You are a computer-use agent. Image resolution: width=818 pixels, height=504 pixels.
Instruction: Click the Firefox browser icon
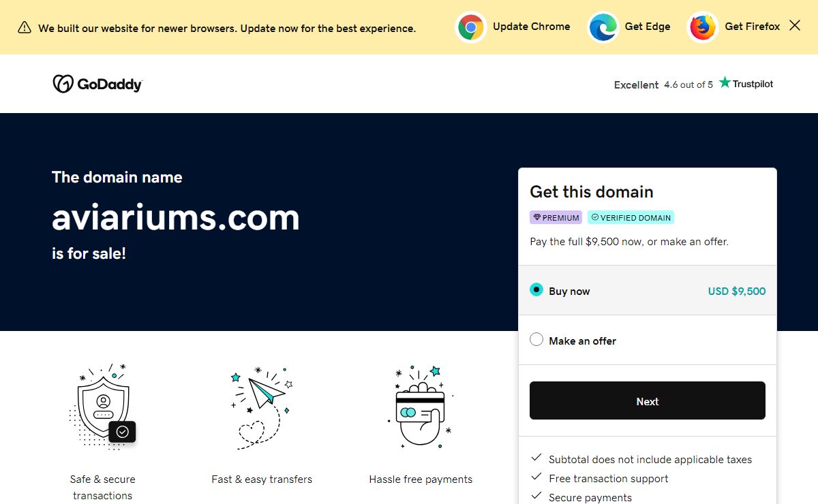[x=702, y=27]
